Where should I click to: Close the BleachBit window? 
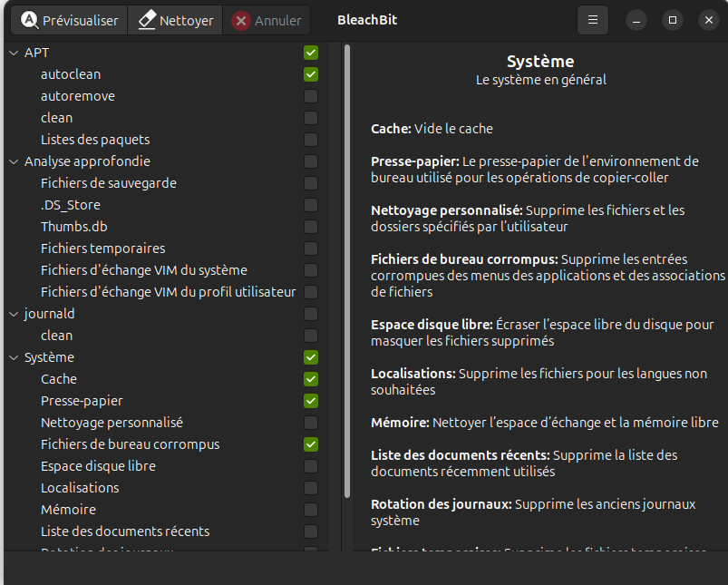(x=708, y=21)
